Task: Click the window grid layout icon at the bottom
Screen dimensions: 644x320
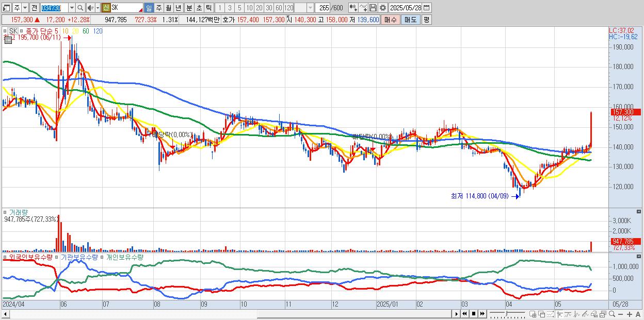Action: 533,314
